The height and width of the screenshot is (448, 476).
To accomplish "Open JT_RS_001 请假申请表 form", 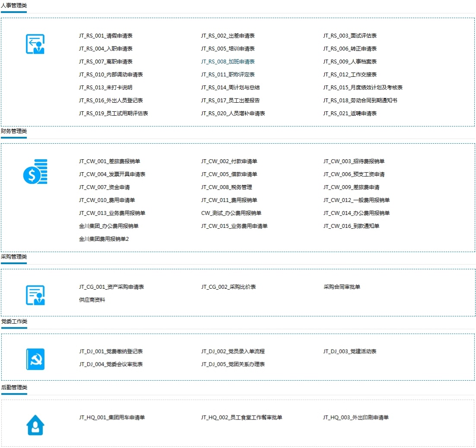I will (105, 36).
